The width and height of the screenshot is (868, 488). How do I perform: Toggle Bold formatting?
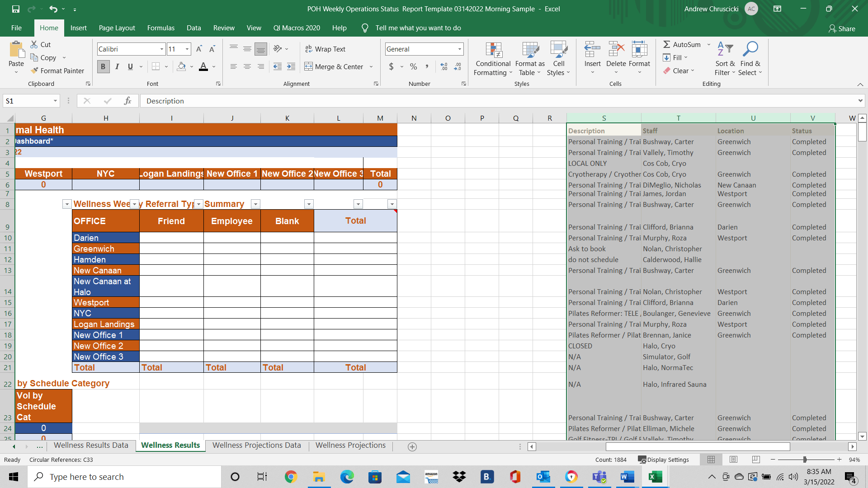tap(103, 67)
